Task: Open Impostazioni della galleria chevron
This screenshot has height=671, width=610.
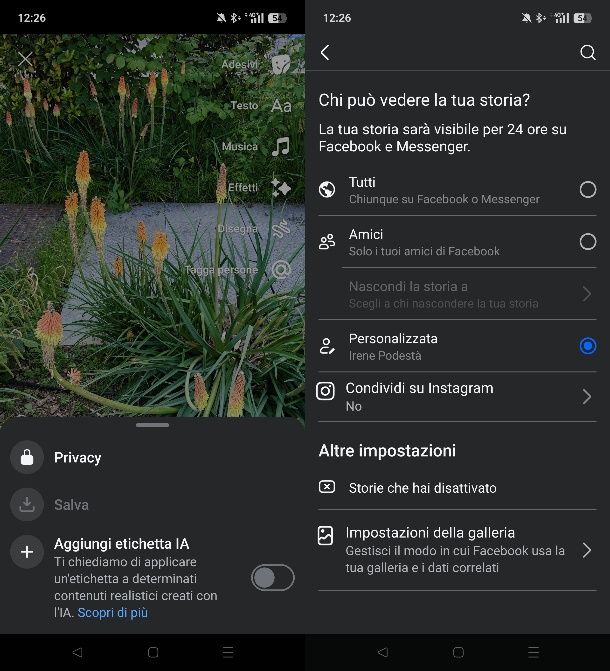Action: point(587,550)
